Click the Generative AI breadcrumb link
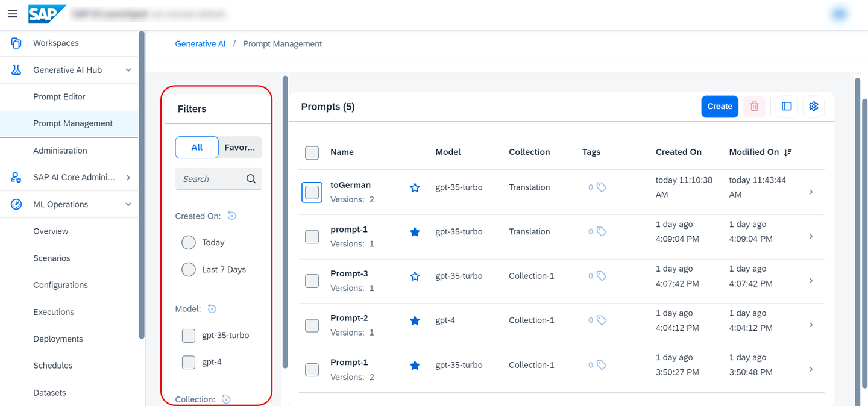The height and width of the screenshot is (406, 868). click(201, 44)
